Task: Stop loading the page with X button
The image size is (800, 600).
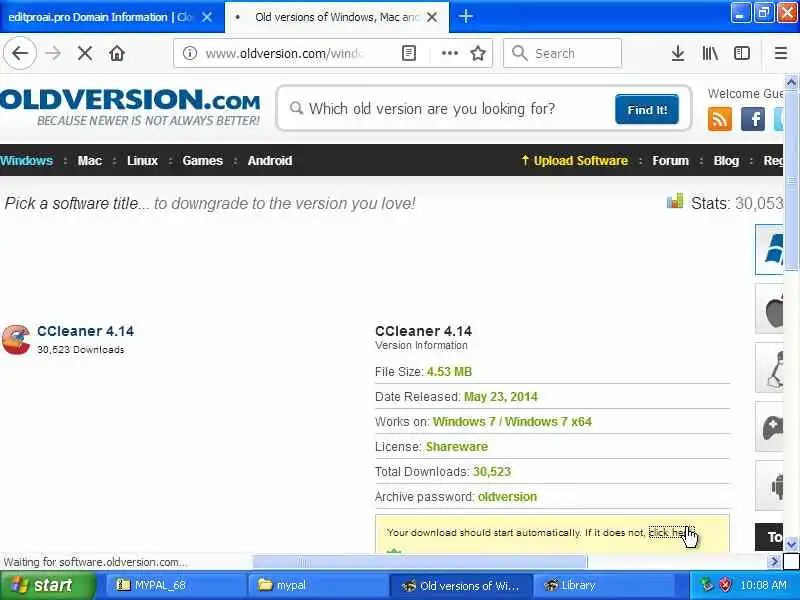Action: tap(85, 53)
